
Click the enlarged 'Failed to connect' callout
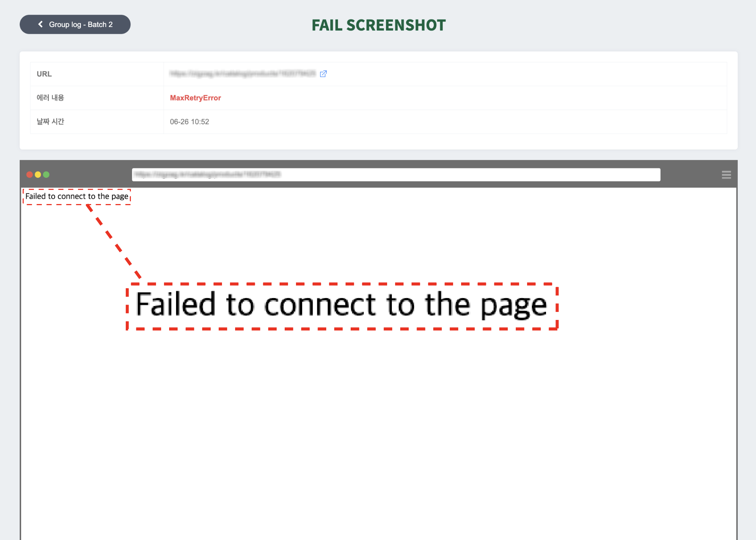pos(342,306)
